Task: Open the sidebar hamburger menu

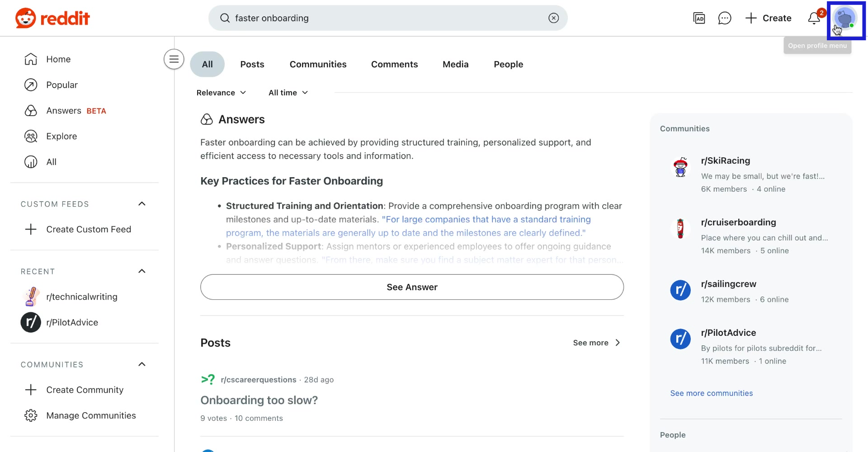Action: [174, 59]
